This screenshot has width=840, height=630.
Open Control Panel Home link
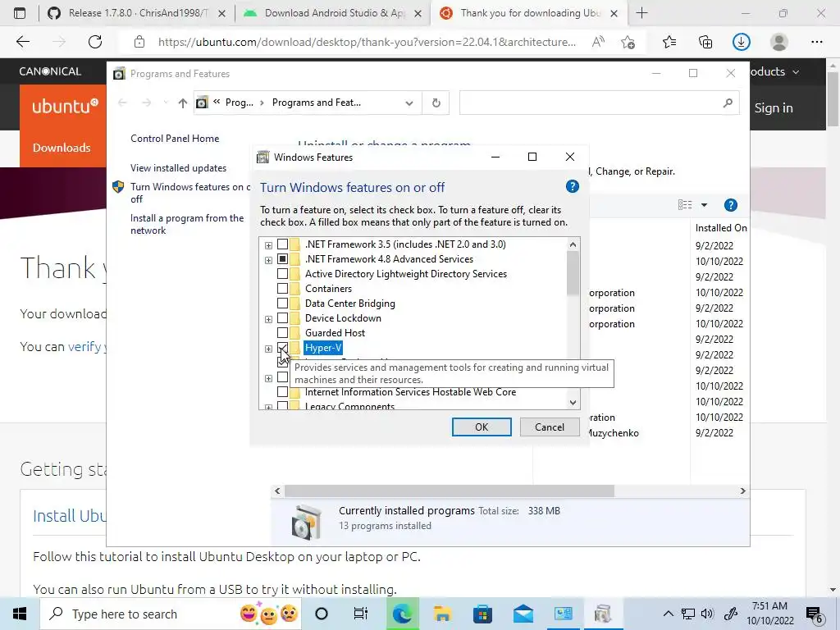pos(175,138)
